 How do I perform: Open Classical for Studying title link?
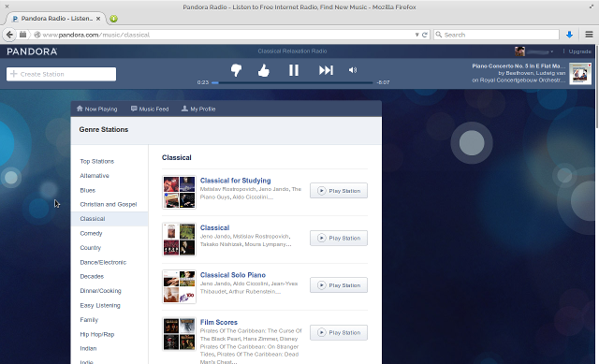tap(235, 181)
